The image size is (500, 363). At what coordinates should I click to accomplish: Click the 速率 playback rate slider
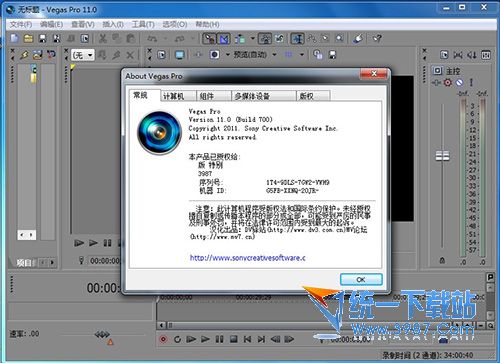(102, 334)
